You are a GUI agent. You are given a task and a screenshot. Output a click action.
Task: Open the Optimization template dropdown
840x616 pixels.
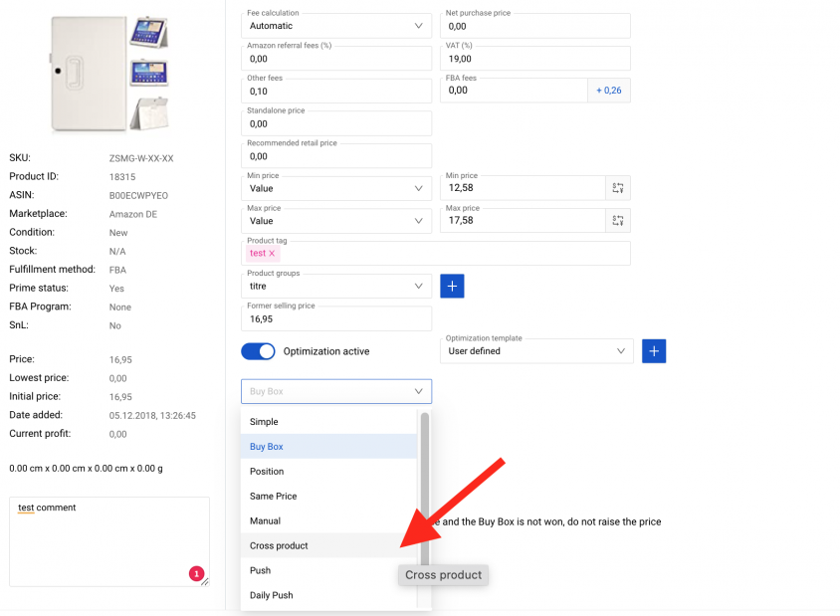(x=536, y=351)
